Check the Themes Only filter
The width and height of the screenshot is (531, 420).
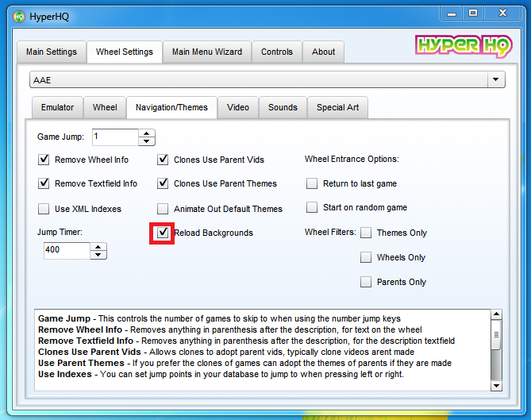tap(366, 233)
